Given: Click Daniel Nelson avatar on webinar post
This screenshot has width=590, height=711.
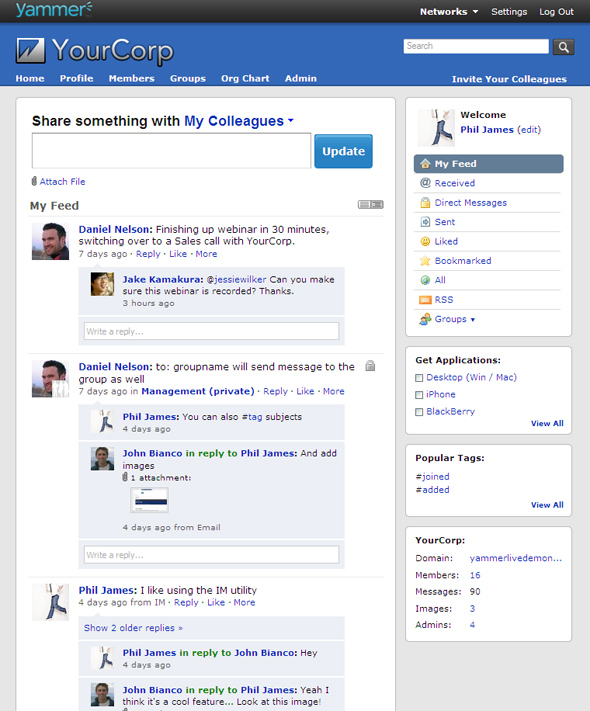Looking at the screenshot, I should click(50, 241).
